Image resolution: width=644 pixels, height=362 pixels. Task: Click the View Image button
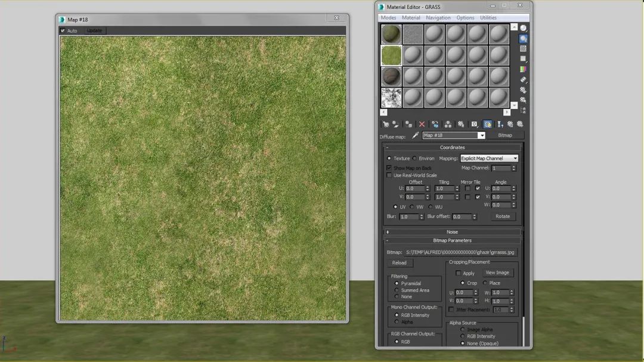pyautogui.click(x=497, y=273)
